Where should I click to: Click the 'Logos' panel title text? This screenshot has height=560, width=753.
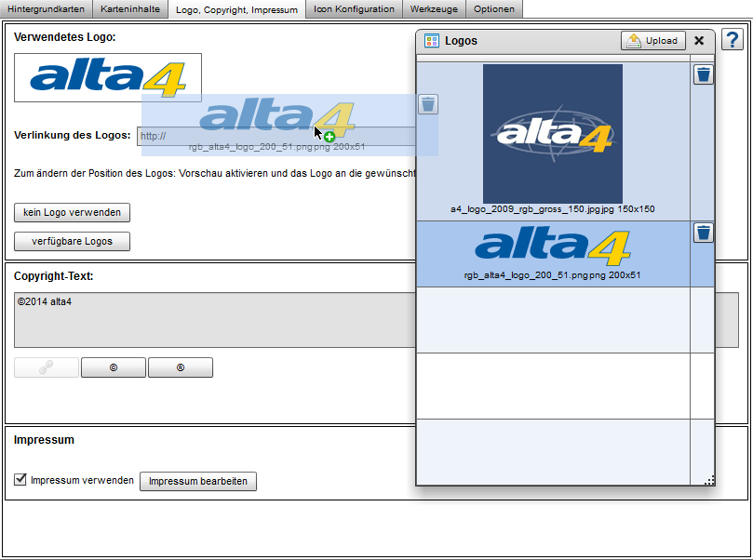461,41
